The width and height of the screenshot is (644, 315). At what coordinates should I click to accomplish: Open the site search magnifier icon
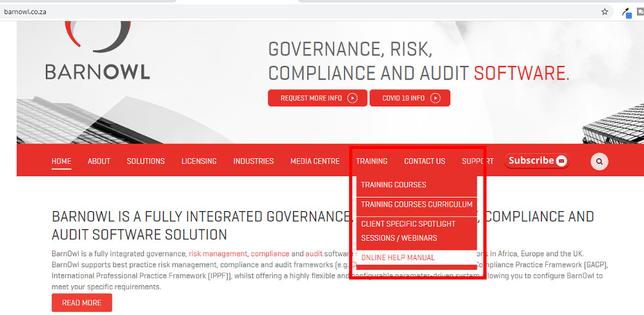tap(599, 161)
